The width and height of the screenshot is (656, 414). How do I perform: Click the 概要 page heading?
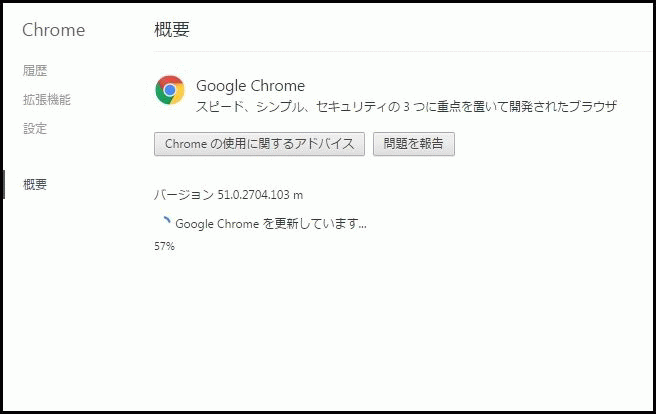172,29
